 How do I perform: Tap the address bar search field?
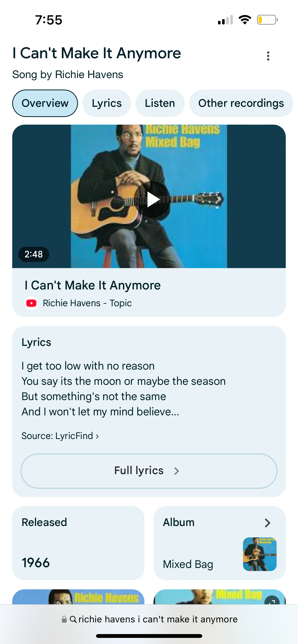[x=158, y=619]
